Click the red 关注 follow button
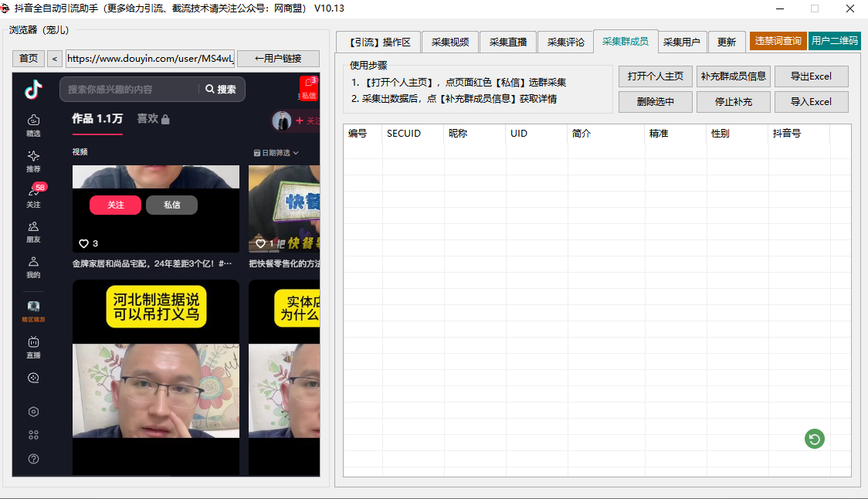The image size is (868, 499). point(115,205)
